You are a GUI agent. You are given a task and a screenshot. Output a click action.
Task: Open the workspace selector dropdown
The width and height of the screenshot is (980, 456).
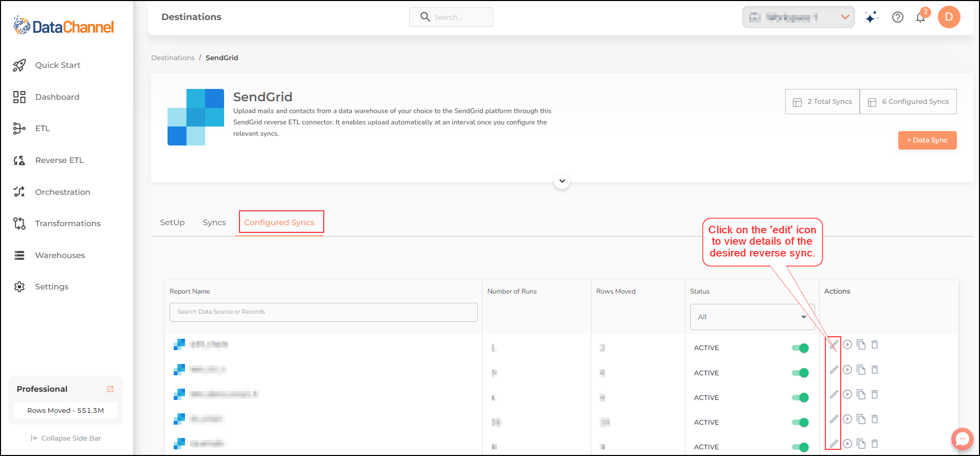(x=798, y=17)
